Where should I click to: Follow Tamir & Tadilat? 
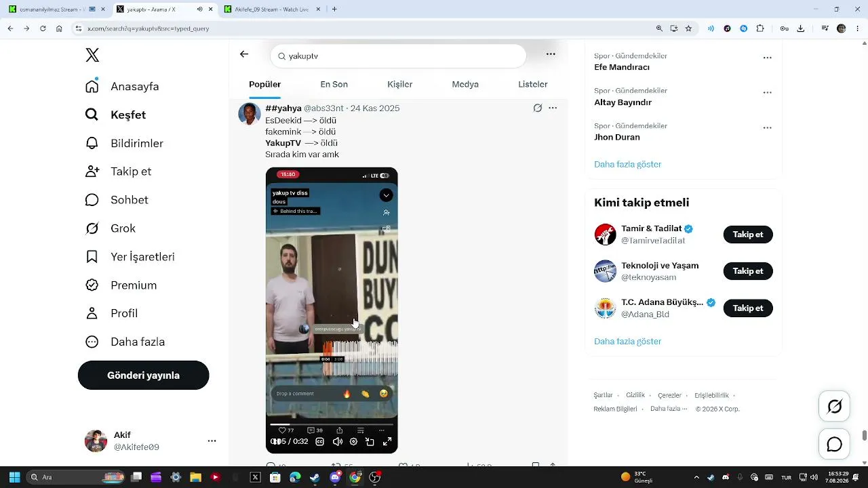pyautogui.click(x=748, y=235)
